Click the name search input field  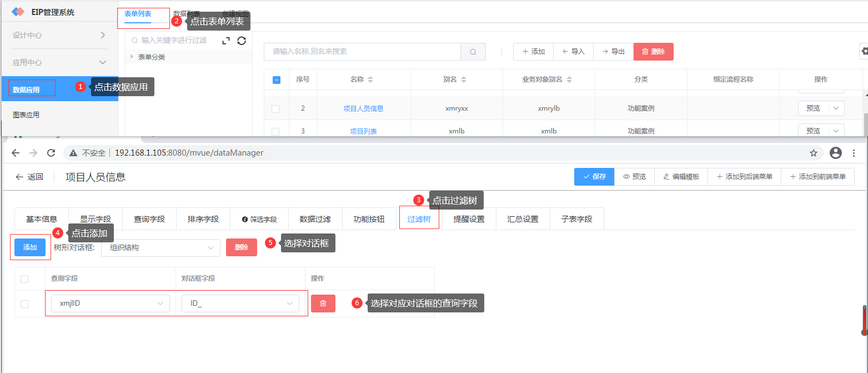tap(362, 52)
